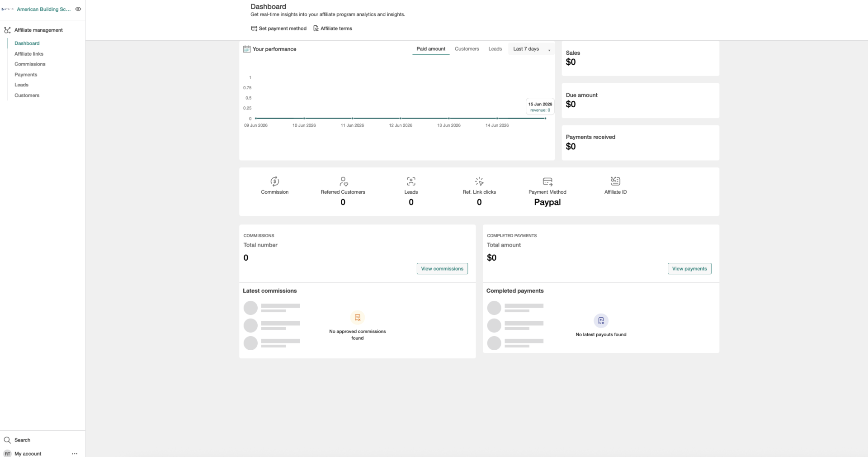Click the No approved commissions receipt icon
The width and height of the screenshot is (868, 457).
(358, 318)
